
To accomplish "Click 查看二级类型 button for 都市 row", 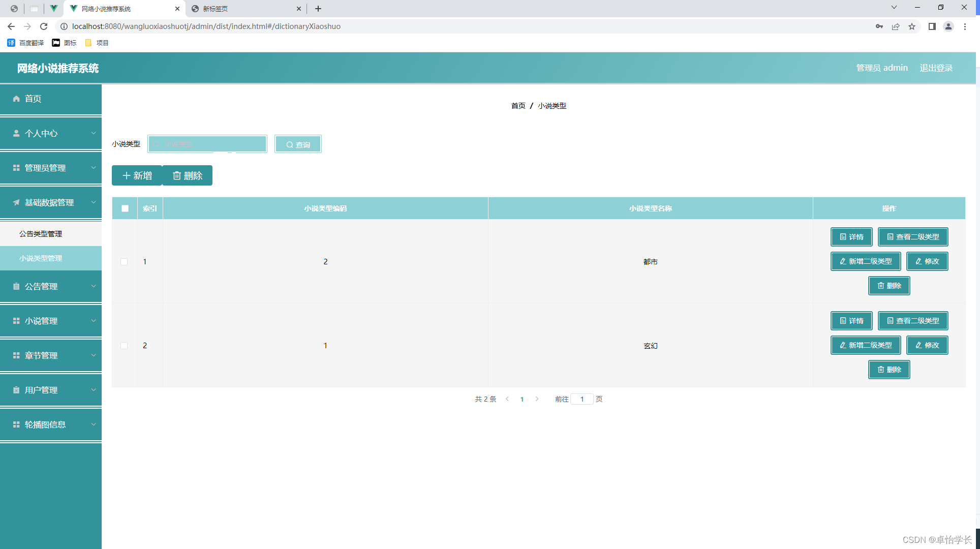I will [912, 237].
